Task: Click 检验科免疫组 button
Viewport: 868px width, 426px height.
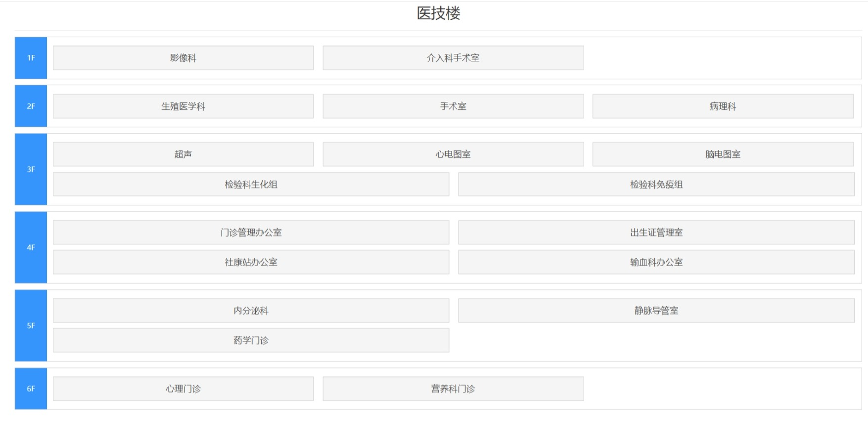Action: coord(656,185)
